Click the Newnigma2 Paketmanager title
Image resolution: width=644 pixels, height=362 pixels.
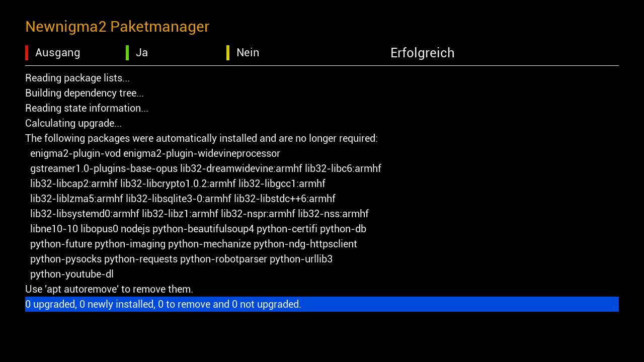117,27
